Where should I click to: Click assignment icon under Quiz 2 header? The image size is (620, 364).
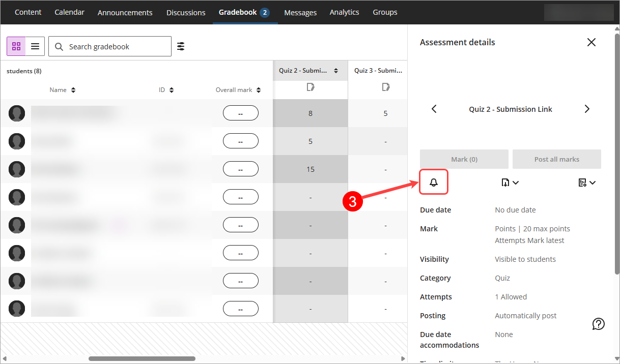311,87
